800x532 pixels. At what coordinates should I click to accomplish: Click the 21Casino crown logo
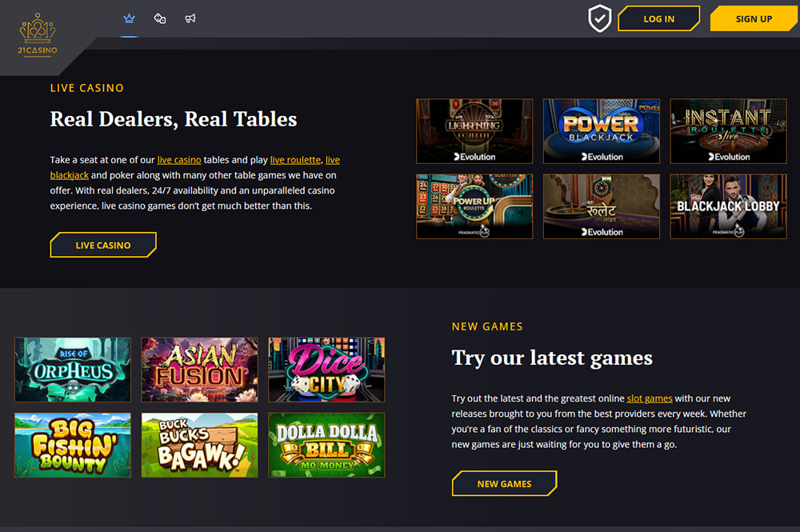(x=38, y=34)
